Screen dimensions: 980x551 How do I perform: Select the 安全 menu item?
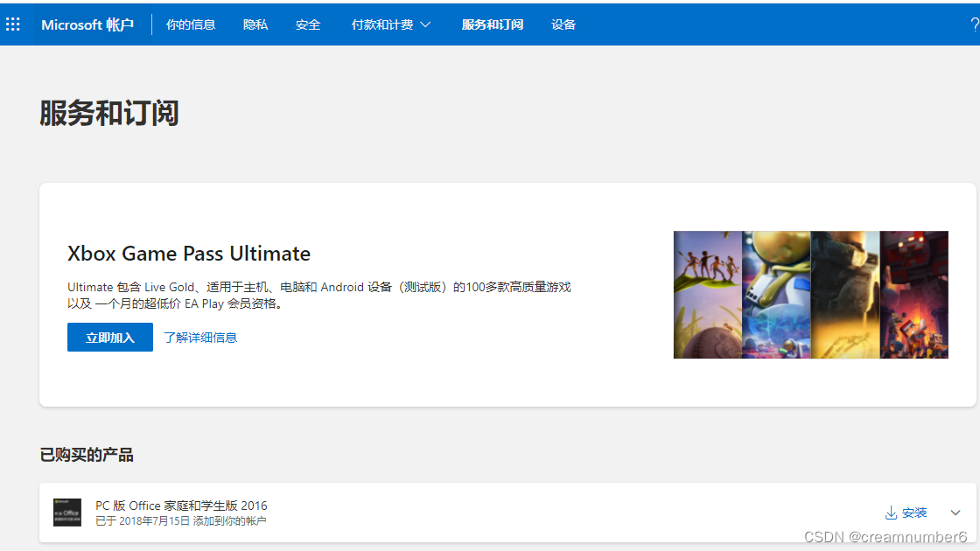click(x=307, y=24)
